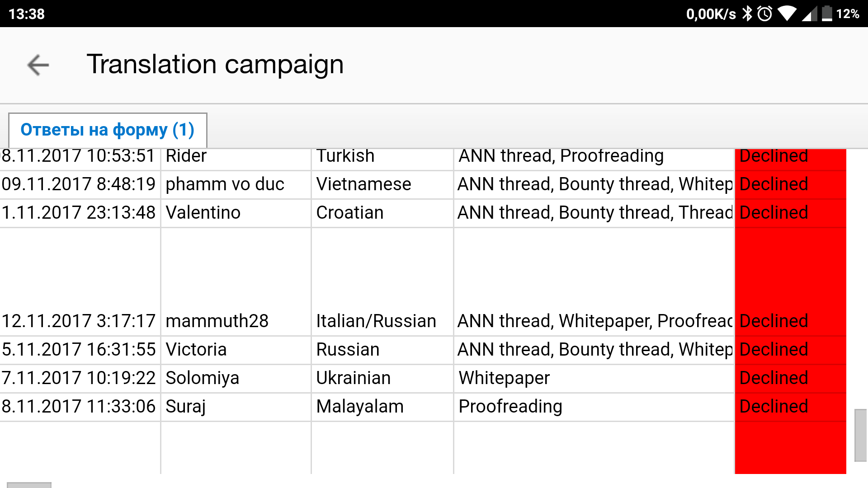Select the Solomiya name cell
The image size is (868, 488).
[x=236, y=378]
